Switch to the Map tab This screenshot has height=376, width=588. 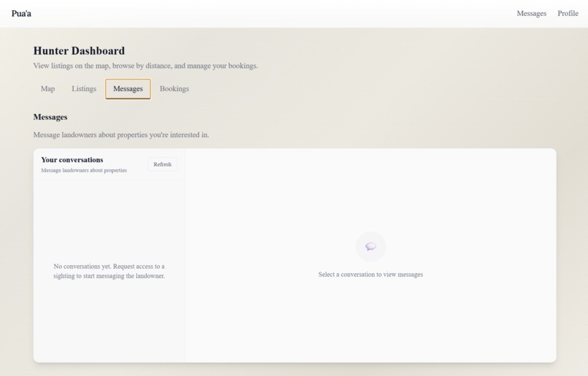[47, 89]
